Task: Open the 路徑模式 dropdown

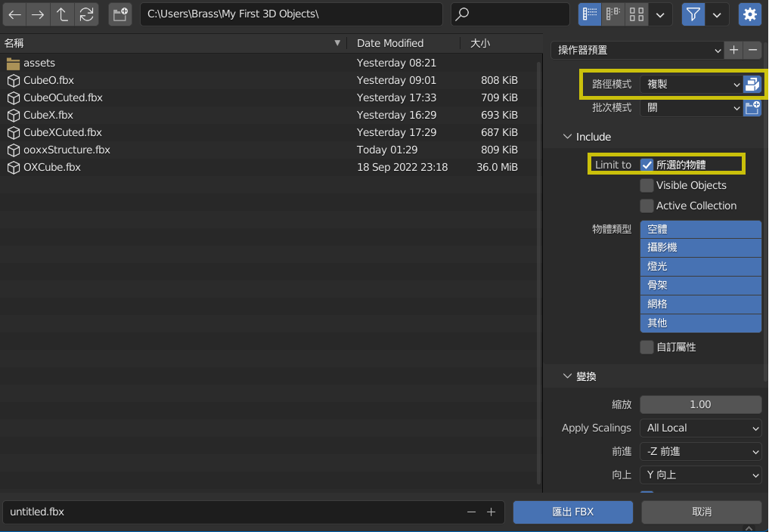Action: (691, 85)
